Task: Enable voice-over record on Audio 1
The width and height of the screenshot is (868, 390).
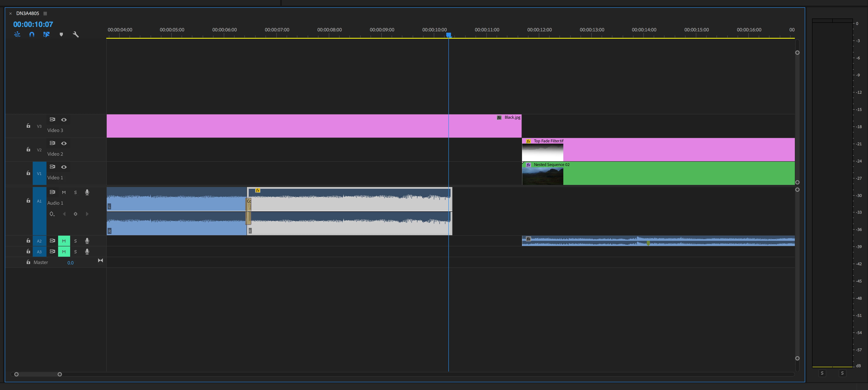Action: 87,192
